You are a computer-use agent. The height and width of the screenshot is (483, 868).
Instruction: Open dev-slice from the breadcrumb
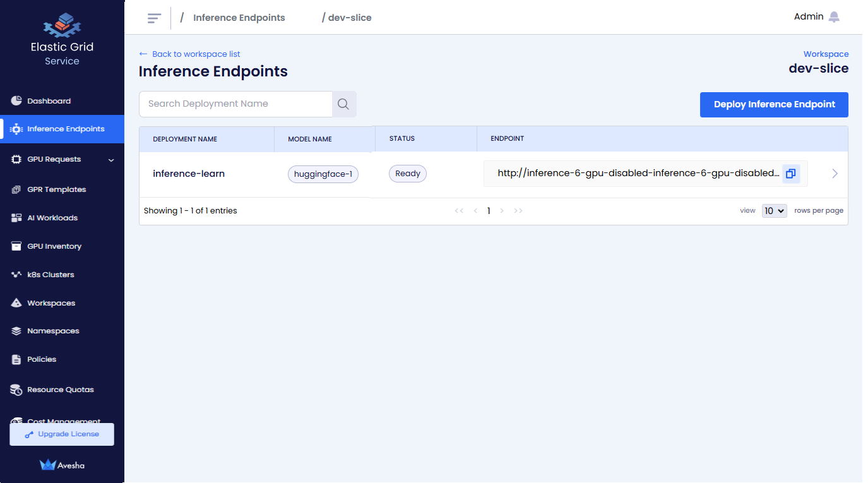pyautogui.click(x=350, y=18)
